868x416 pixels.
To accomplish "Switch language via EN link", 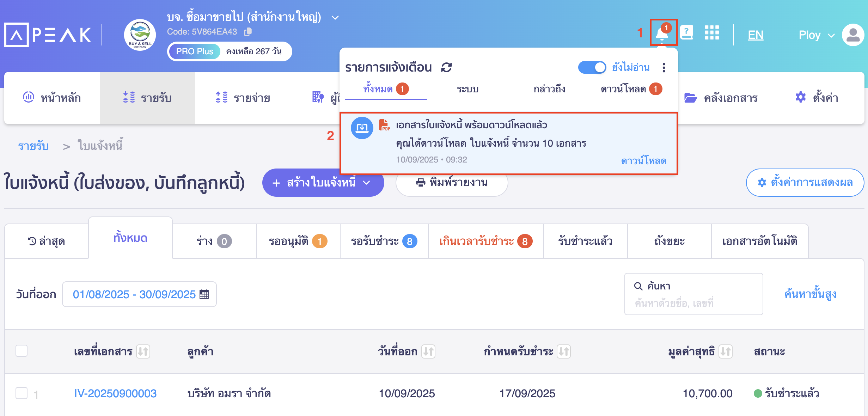I will 756,35.
